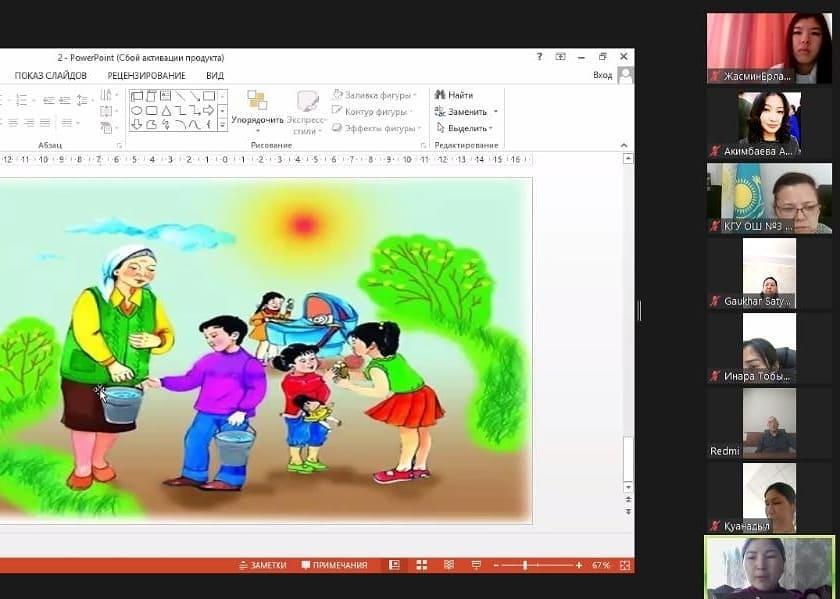Toggle Заметки notes pane

tap(263, 565)
